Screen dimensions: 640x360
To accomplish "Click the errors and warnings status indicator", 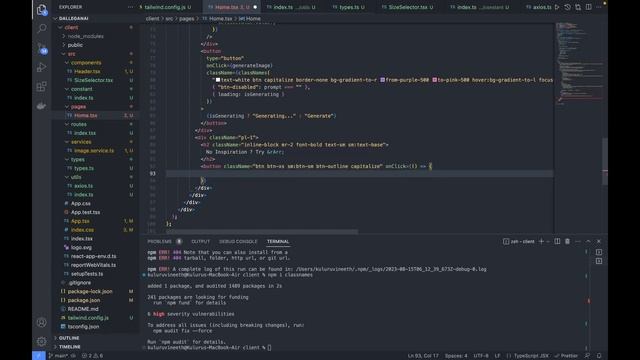I will [93, 356].
